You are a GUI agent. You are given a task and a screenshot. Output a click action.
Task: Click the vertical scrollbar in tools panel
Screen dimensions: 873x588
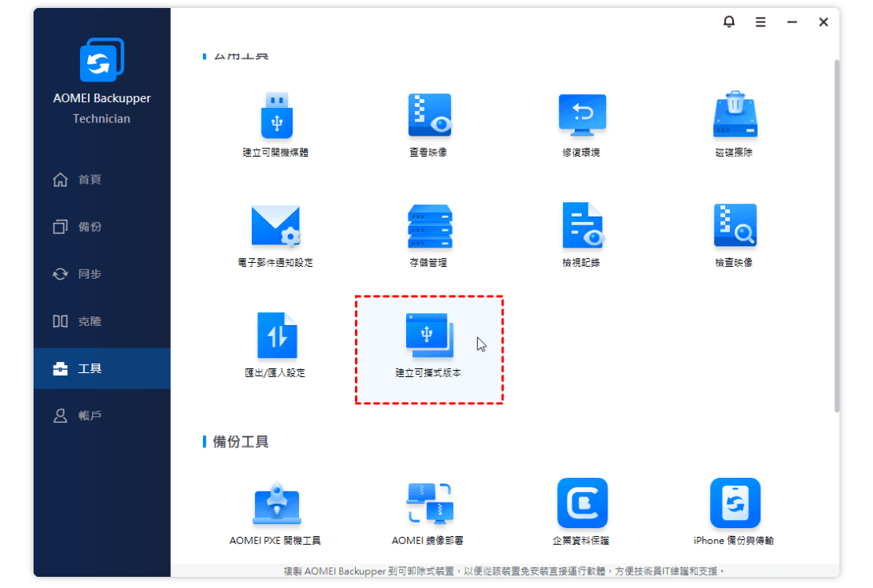(x=836, y=236)
